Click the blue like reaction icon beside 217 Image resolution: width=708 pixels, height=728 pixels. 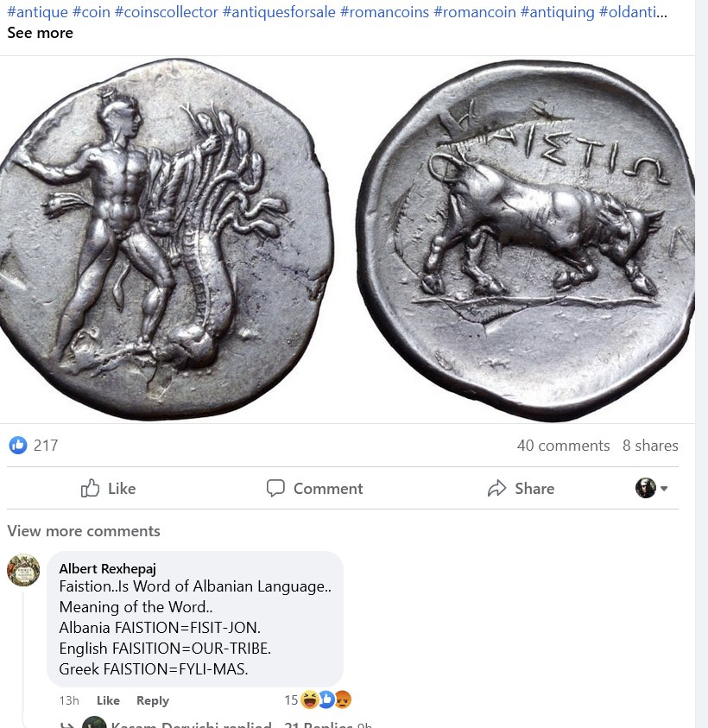pos(18,446)
